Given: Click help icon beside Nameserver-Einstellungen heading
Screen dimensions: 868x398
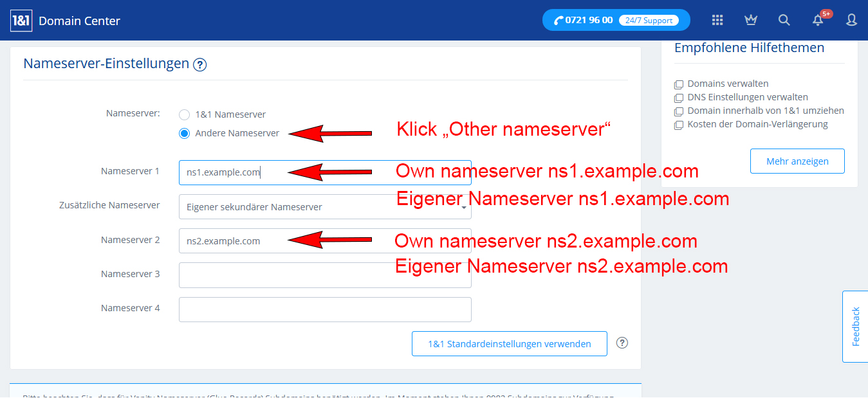Looking at the screenshot, I should pos(199,64).
